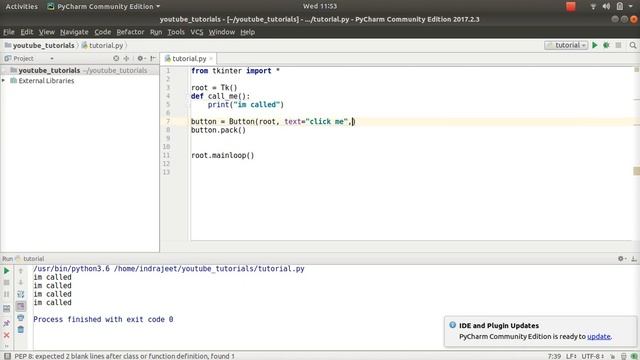Click the green status-bar corner icon
The image size is (640, 360).
click(634, 356)
